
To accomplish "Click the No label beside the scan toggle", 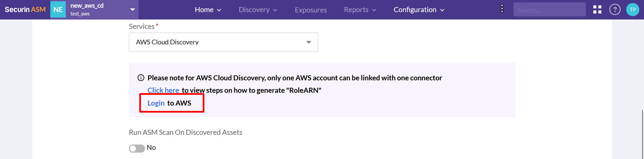I will tap(151, 148).
